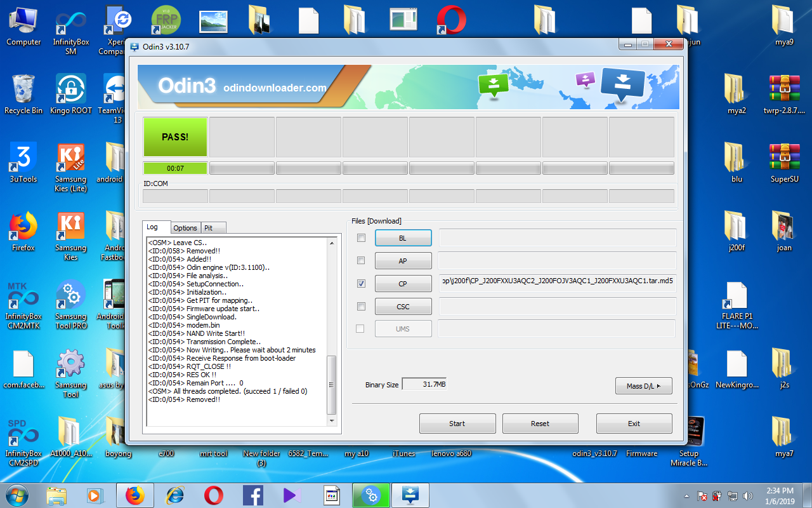
Task: Select the SuperSU archive on desktop
Action: pos(785,163)
